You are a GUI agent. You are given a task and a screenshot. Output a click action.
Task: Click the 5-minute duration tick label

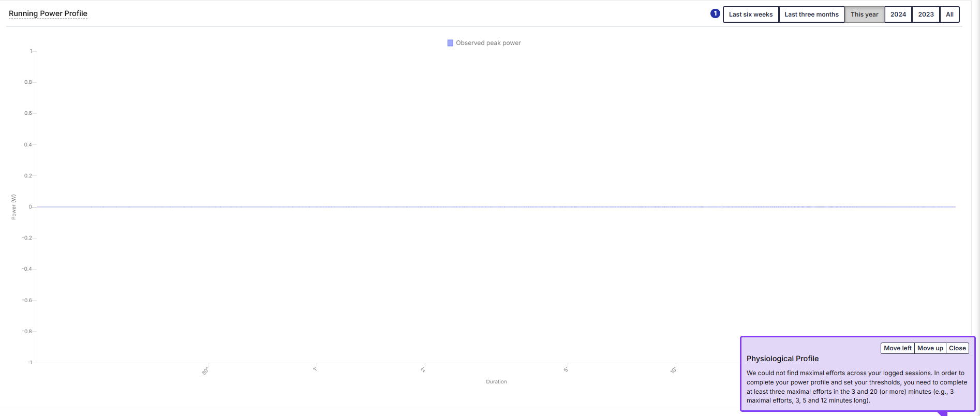coord(566,369)
